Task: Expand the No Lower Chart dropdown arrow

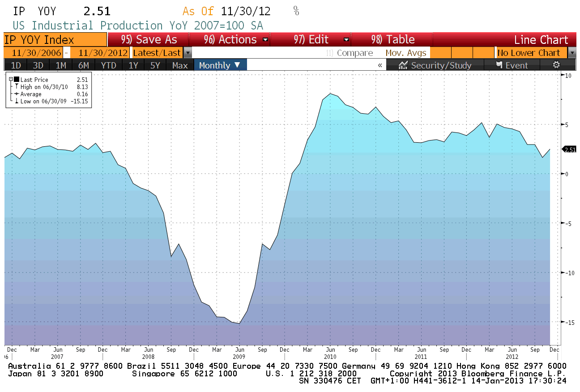Action: (x=571, y=53)
